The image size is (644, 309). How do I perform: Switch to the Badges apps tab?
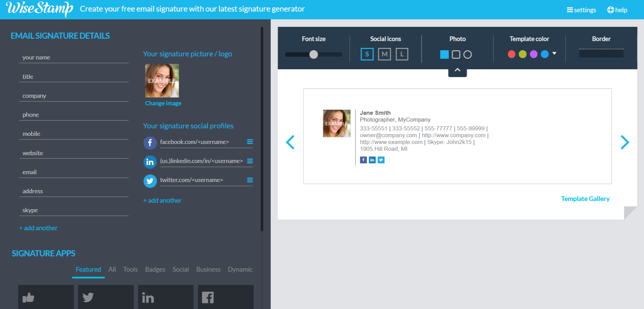pyautogui.click(x=155, y=269)
